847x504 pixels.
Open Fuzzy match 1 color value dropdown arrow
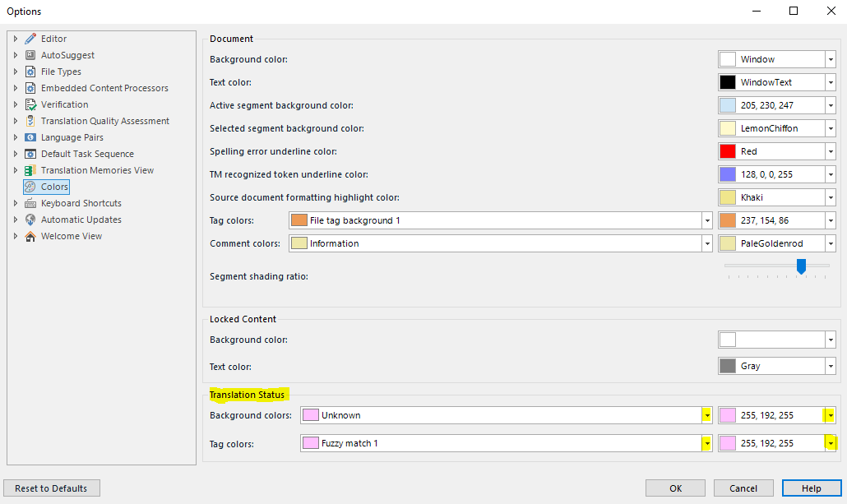pyautogui.click(x=831, y=443)
